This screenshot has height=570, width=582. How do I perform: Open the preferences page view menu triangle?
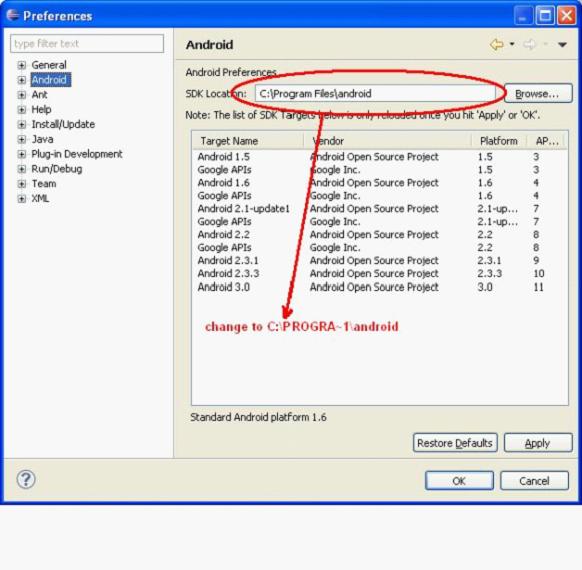[562, 45]
